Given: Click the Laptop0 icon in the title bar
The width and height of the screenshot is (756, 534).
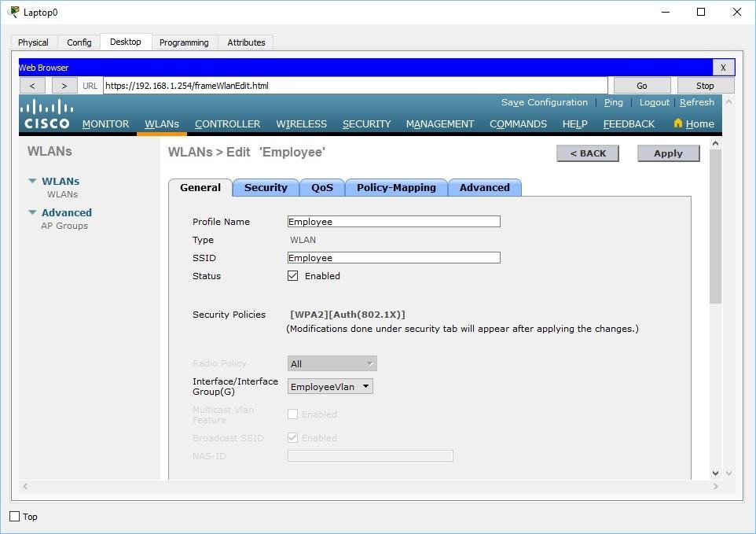Looking at the screenshot, I should click(x=14, y=12).
